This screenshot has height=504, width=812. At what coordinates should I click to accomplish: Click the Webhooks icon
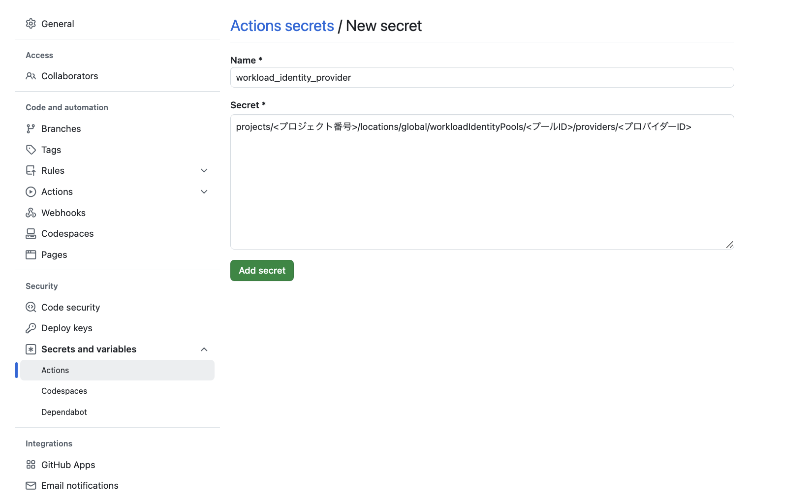pos(31,213)
